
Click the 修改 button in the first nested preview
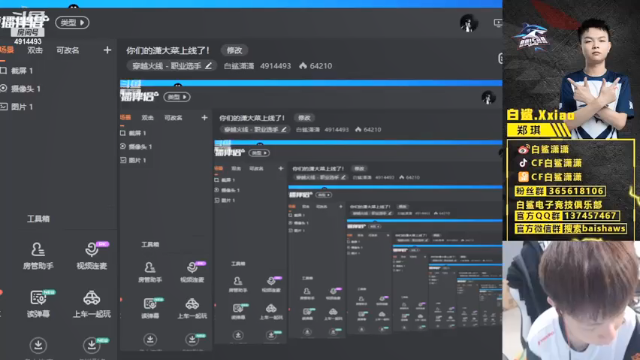(x=304, y=118)
